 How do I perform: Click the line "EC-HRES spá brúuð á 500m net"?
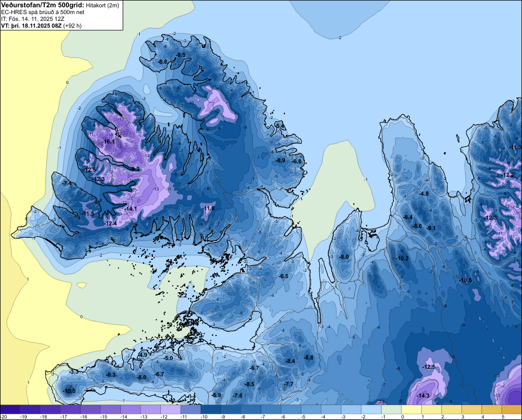[38, 12]
